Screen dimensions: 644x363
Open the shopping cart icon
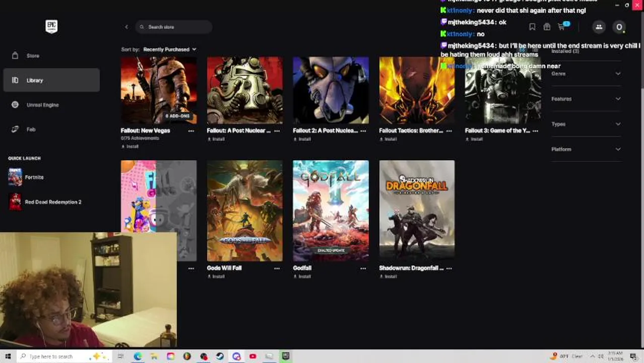[561, 27]
